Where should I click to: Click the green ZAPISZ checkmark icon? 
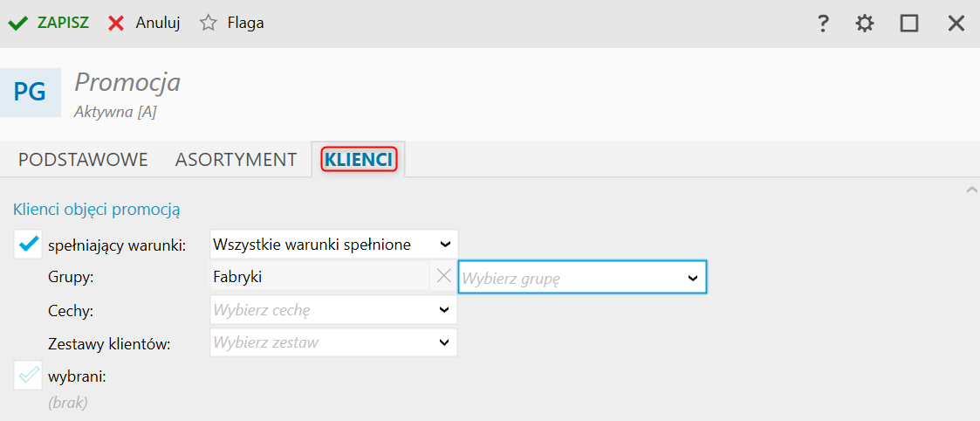(x=19, y=24)
